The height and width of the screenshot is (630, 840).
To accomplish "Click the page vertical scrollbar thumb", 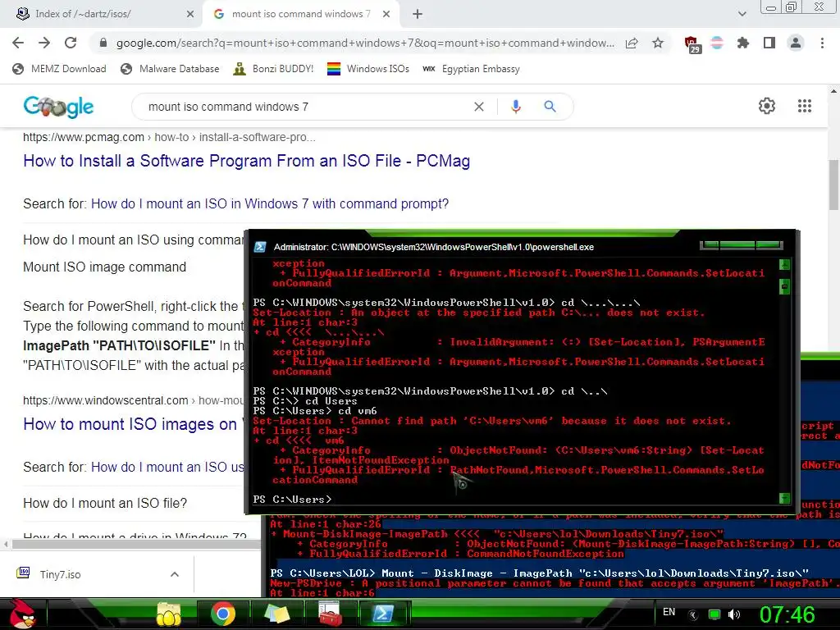I will pyautogui.click(x=833, y=185).
